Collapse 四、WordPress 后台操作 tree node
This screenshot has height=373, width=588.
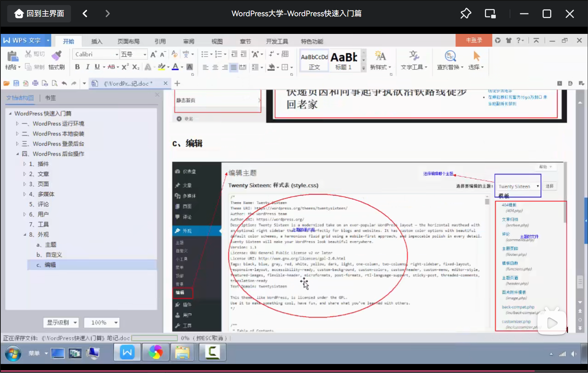tap(17, 154)
